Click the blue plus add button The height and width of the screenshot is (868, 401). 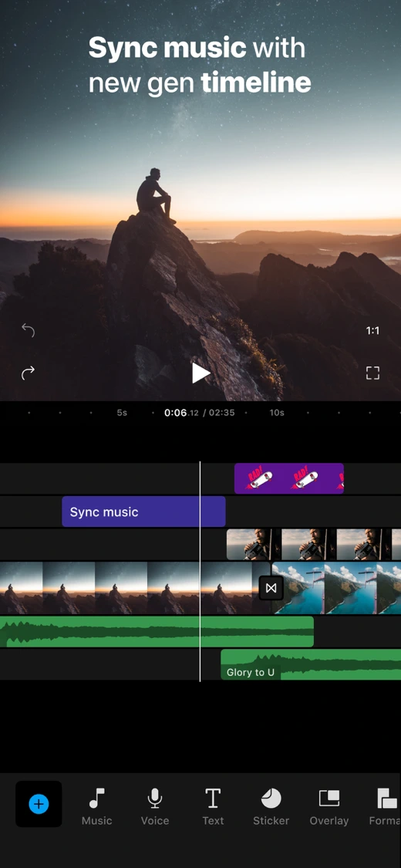pyautogui.click(x=39, y=804)
